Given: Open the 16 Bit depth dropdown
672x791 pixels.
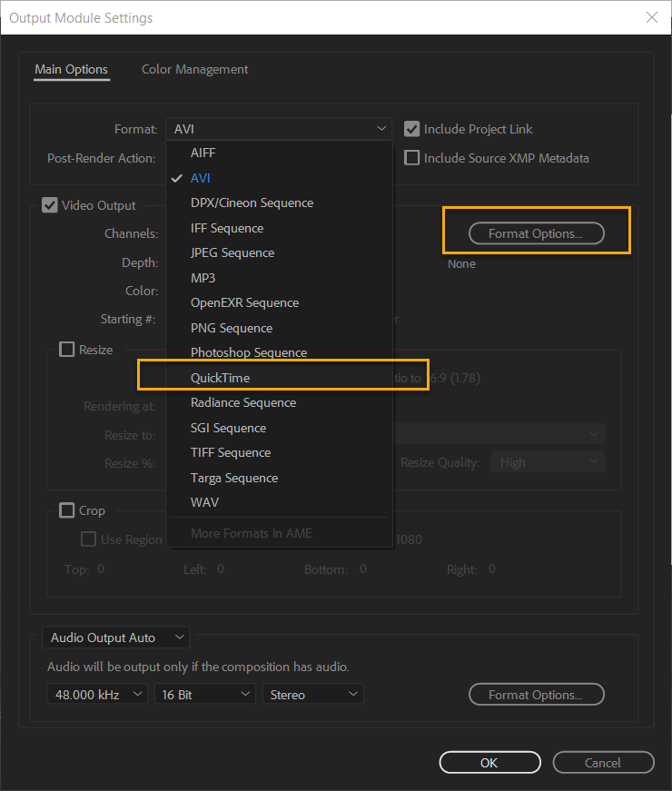Looking at the screenshot, I should 205,695.
